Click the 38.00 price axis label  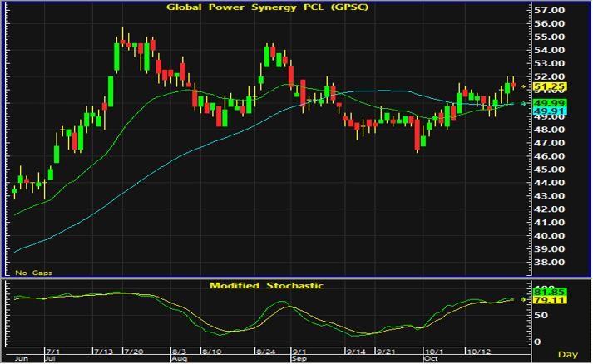point(549,263)
